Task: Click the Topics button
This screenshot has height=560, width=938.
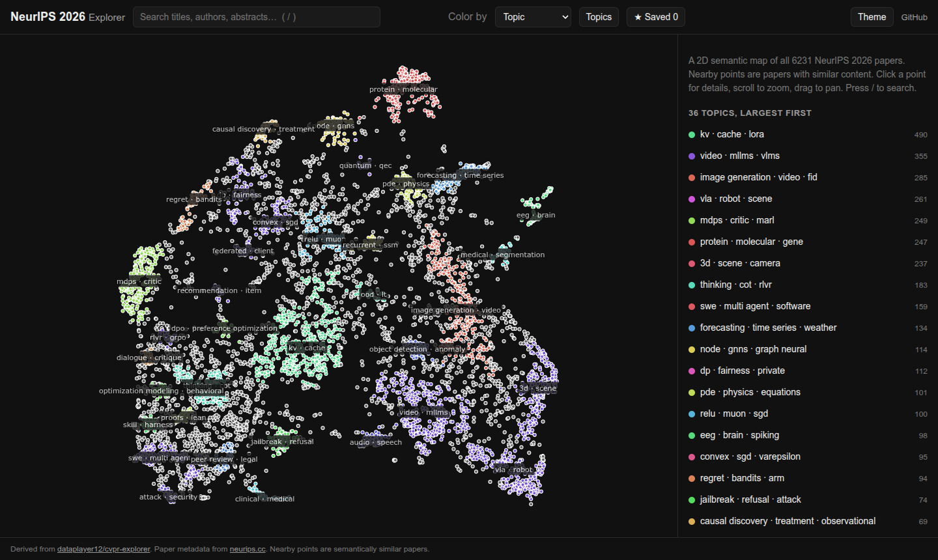Action: tap(599, 17)
